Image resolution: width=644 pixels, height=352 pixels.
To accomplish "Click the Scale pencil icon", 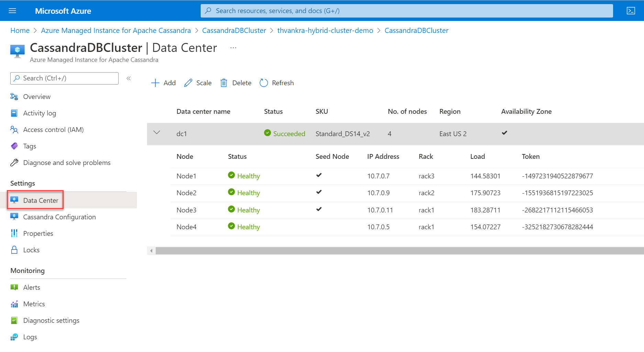I will tap(188, 83).
